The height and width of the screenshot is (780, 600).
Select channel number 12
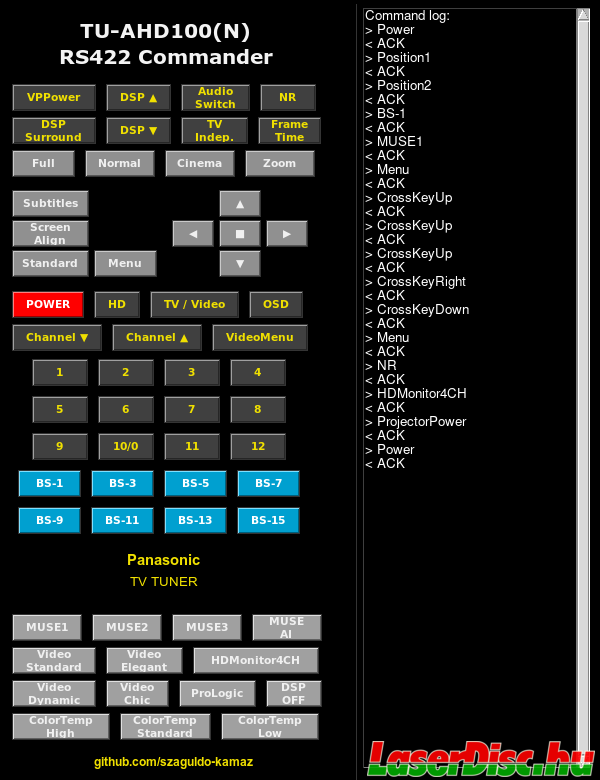pyautogui.click(x=258, y=446)
